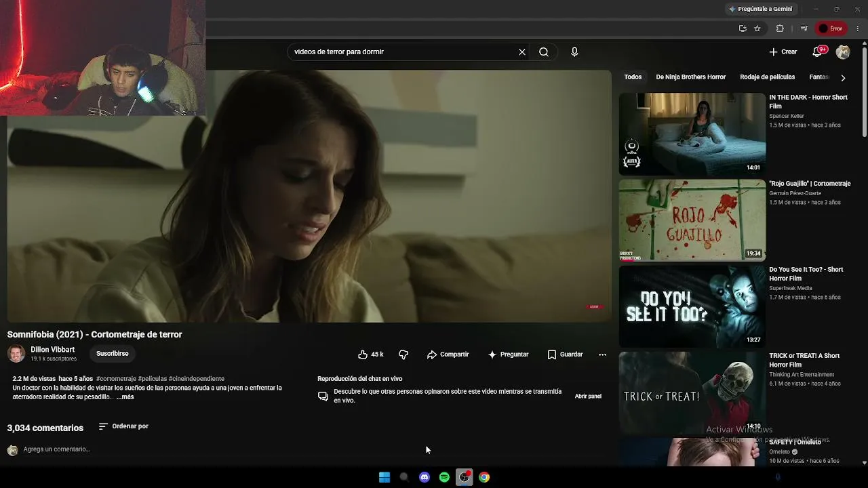Clear the search box with the X icon
The height and width of the screenshot is (488, 868).
click(522, 52)
